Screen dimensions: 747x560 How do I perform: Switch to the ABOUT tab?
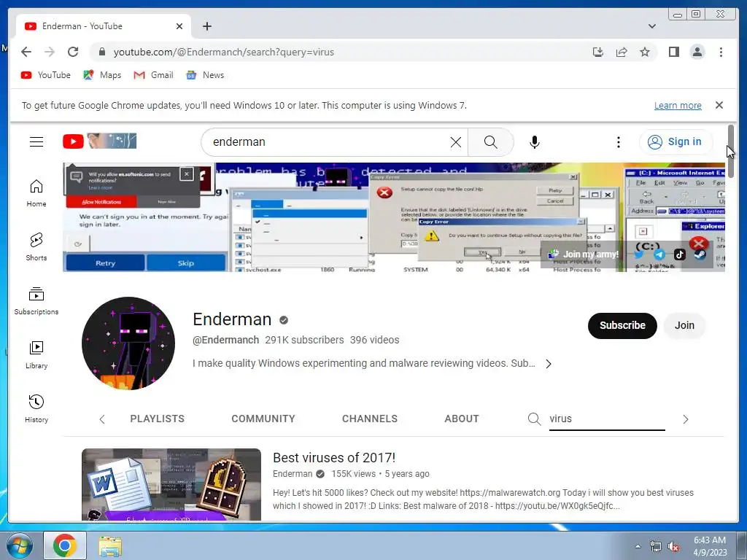tap(462, 419)
